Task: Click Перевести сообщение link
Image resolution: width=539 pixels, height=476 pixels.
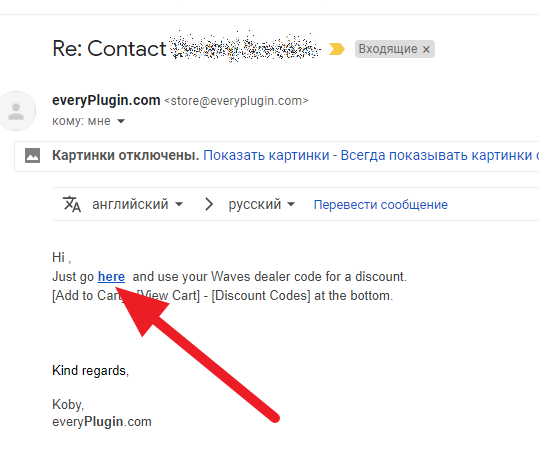Action: (x=381, y=204)
